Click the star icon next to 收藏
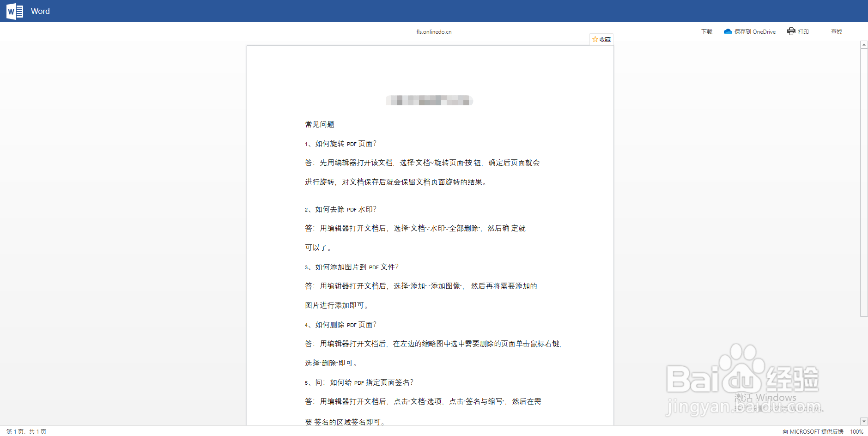Image resolution: width=868 pixels, height=436 pixels. [x=595, y=39]
